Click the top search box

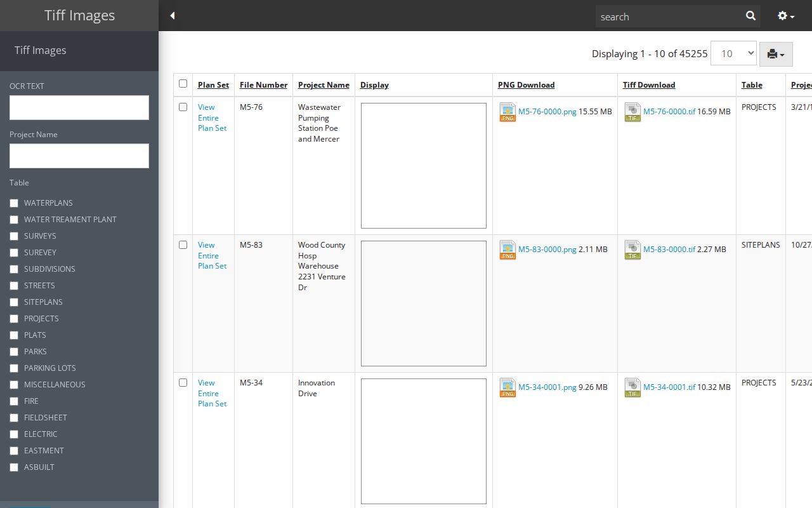tap(669, 17)
